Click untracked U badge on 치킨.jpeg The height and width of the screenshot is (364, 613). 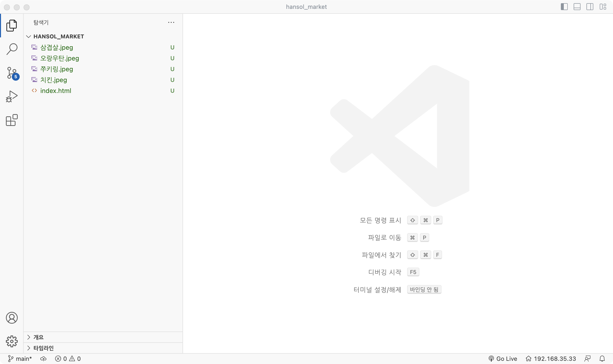(172, 80)
